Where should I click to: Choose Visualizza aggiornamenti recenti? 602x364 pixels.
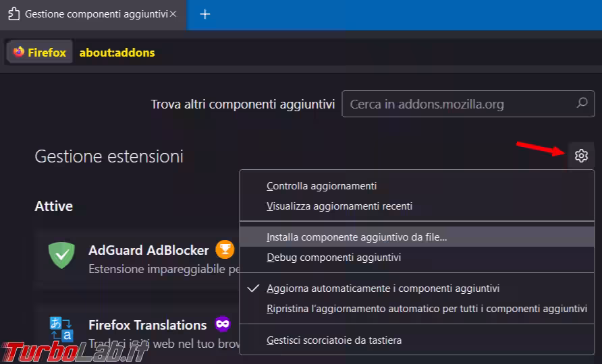pyautogui.click(x=339, y=206)
